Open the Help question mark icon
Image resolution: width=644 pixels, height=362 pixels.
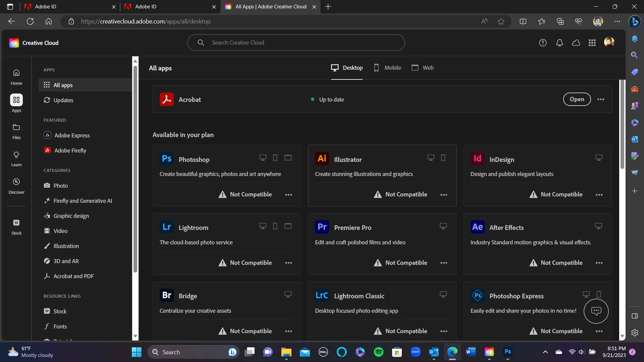(543, 43)
